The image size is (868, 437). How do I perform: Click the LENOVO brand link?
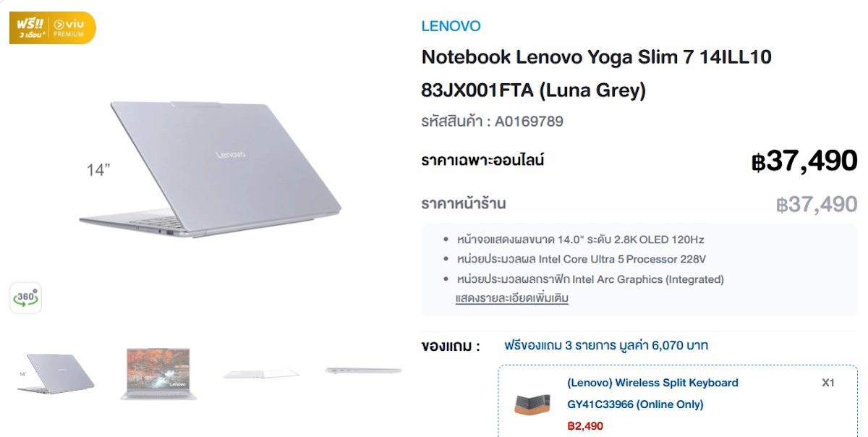[x=451, y=26]
